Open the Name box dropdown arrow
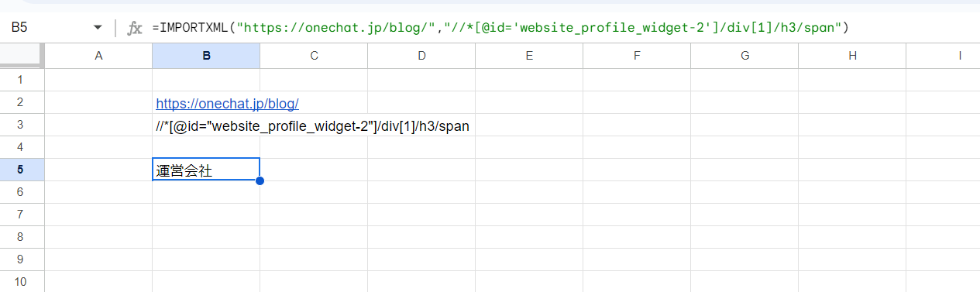This screenshot has width=980, height=292. [x=98, y=28]
